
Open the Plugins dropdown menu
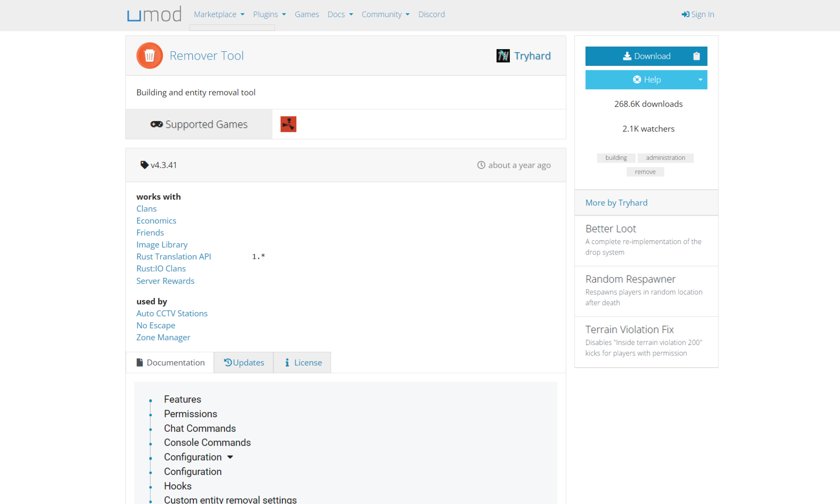coord(269,14)
